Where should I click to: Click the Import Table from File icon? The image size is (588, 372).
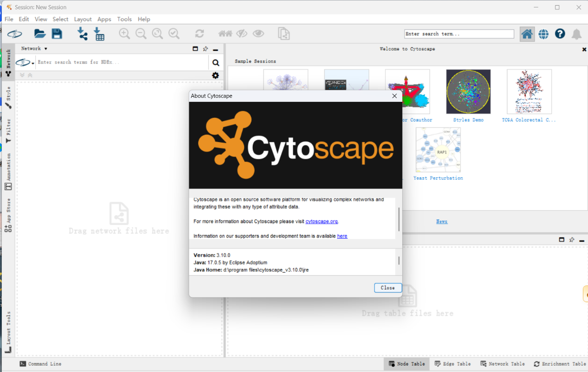click(99, 34)
